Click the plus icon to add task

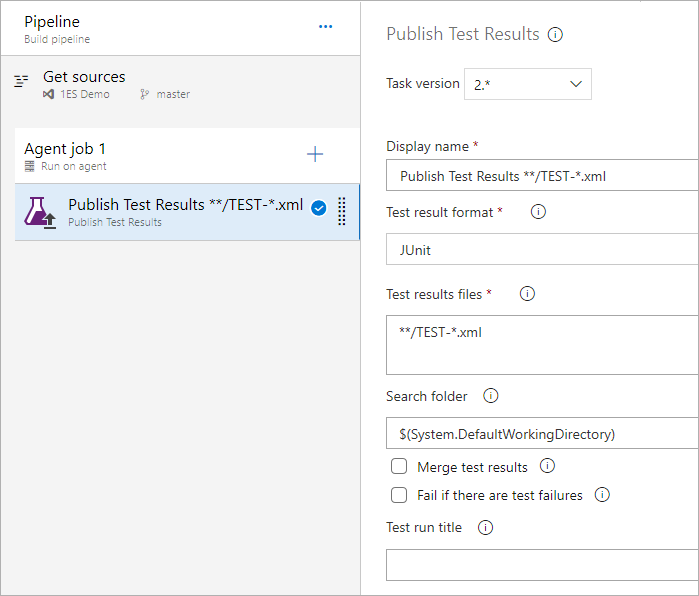coord(315,154)
